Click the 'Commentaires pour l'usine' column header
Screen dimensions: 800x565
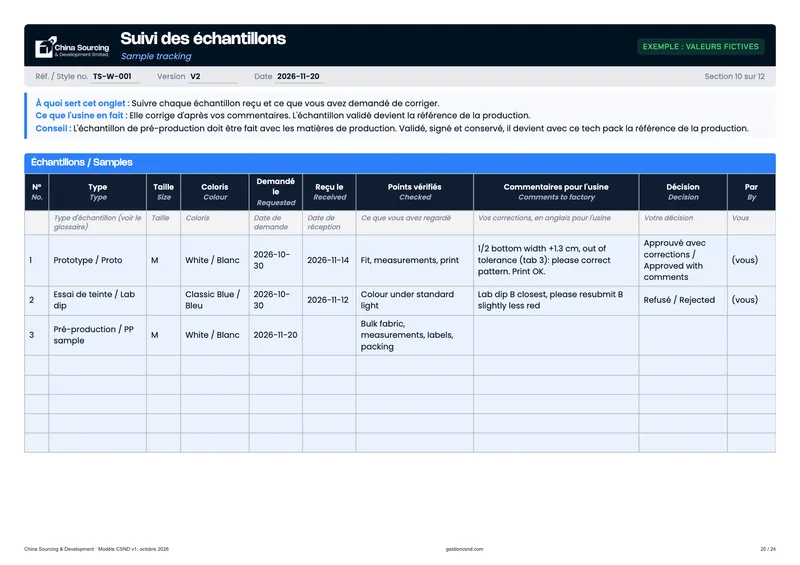pos(556,192)
